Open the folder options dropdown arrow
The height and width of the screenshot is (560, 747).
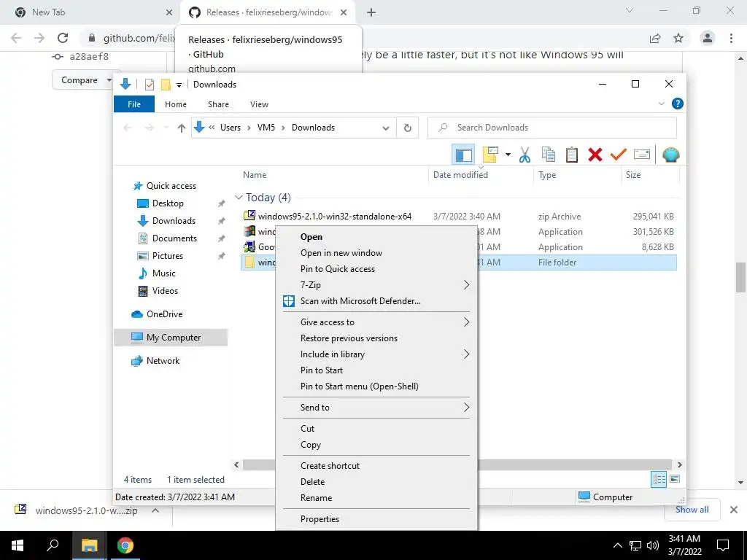[x=508, y=155]
